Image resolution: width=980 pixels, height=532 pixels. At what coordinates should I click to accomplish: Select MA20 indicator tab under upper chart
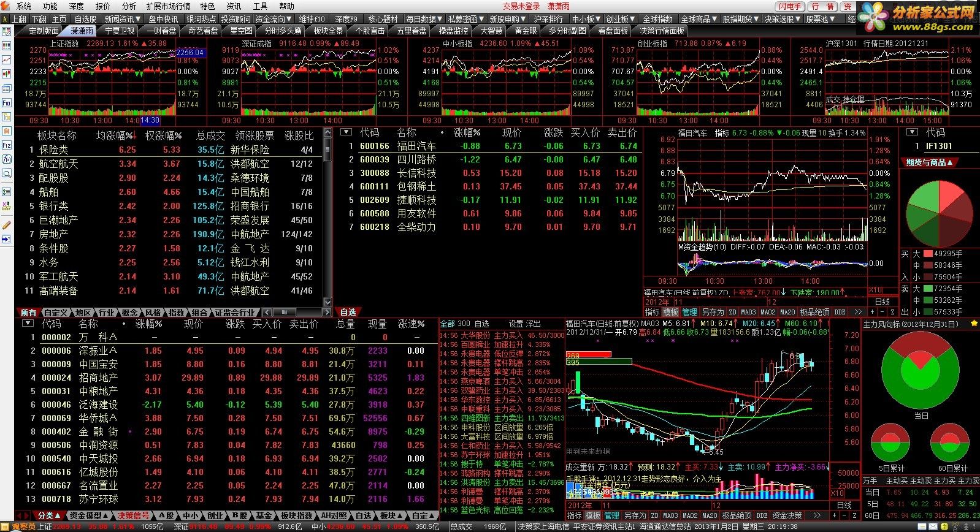coord(787,312)
